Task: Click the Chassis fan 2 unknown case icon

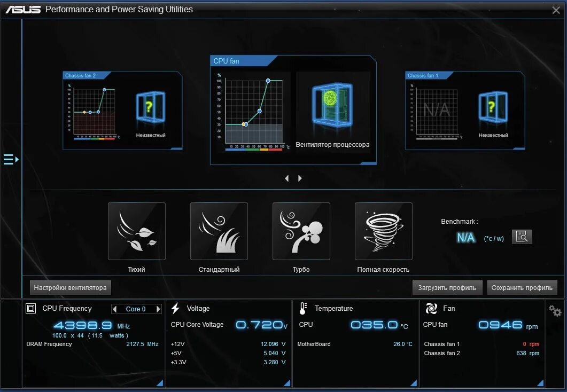Action: [150, 107]
